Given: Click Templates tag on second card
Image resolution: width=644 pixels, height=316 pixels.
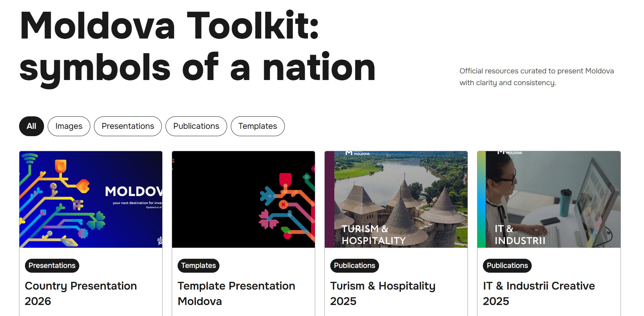Looking at the screenshot, I should (199, 266).
